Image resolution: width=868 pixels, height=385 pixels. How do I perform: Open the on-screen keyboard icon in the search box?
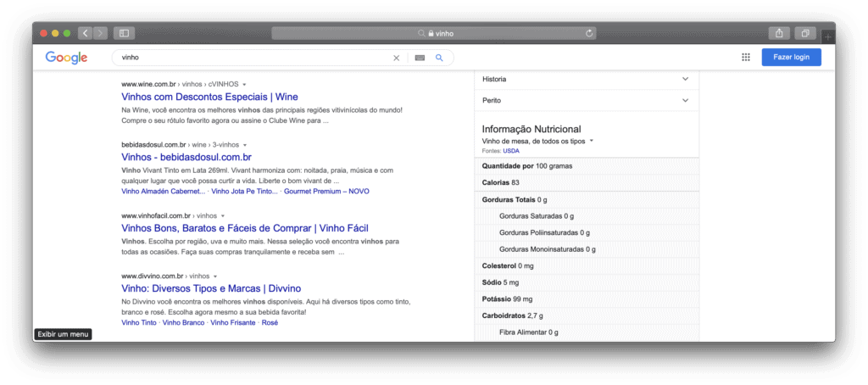[x=420, y=58]
